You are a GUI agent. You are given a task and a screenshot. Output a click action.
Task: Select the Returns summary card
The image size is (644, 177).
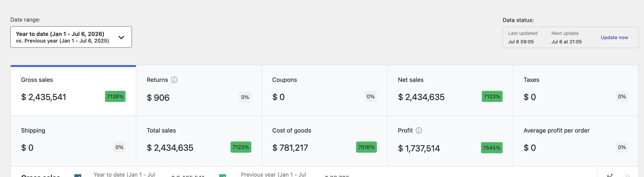point(199,90)
